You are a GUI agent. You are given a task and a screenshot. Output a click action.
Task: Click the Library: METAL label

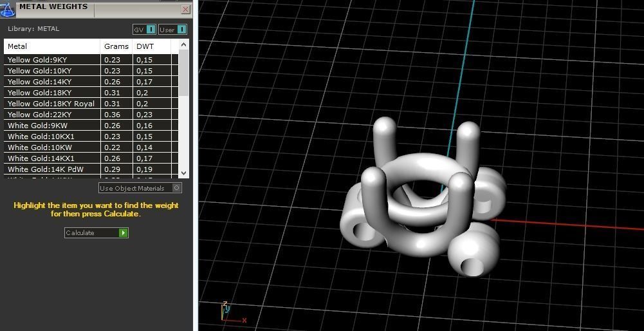(x=33, y=29)
